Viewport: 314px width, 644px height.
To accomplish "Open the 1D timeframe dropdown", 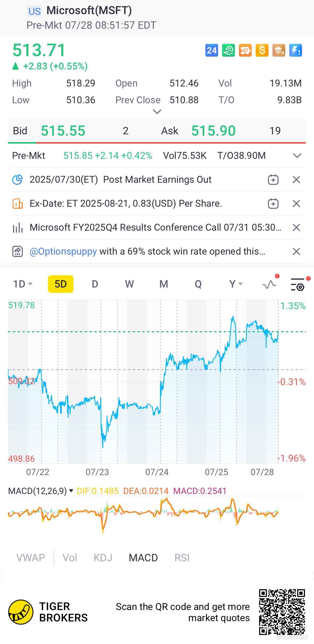I will click(23, 284).
